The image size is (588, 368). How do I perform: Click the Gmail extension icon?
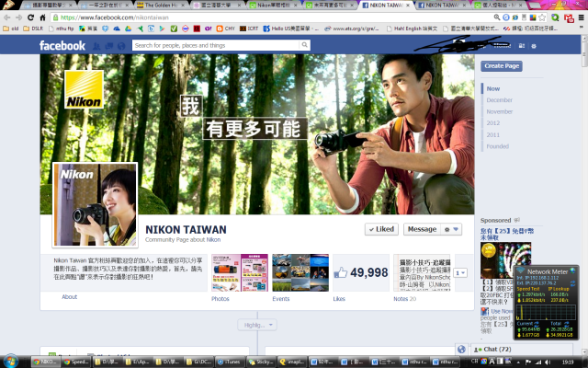[569, 17]
